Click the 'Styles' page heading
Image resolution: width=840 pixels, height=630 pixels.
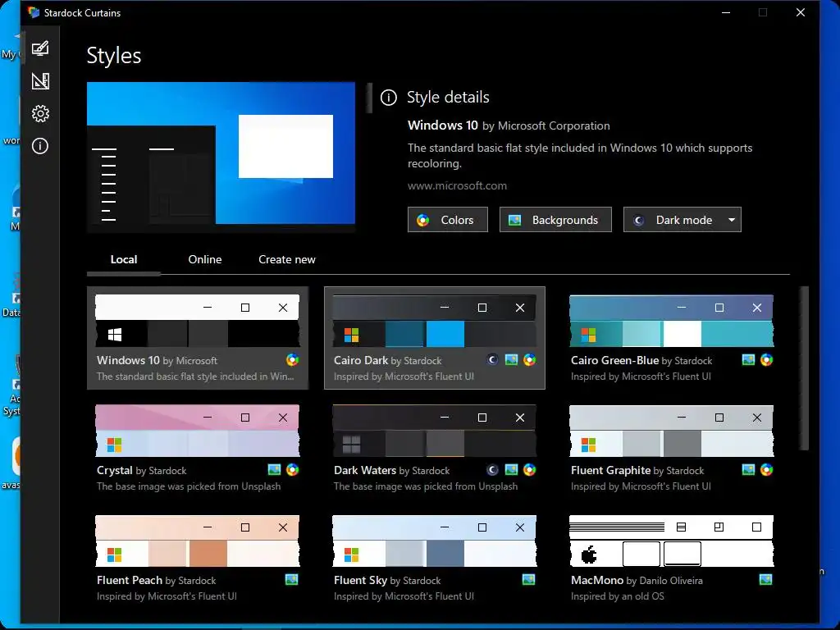114,56
